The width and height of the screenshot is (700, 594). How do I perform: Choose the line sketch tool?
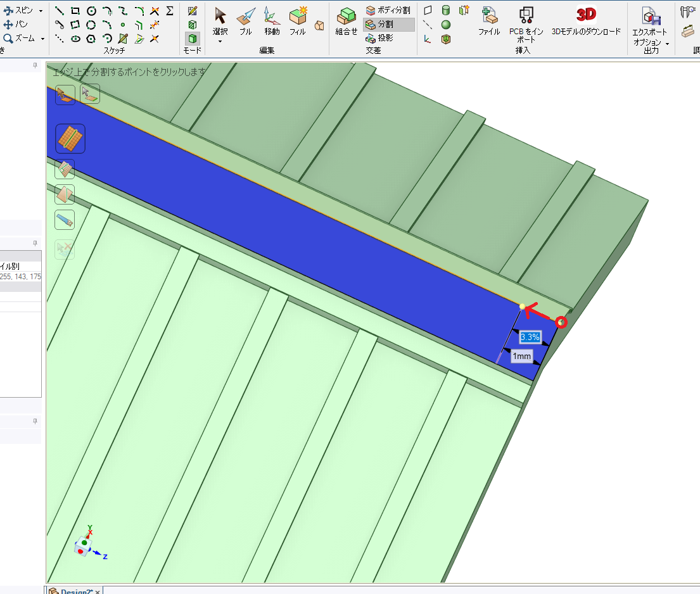click(59, 11)
